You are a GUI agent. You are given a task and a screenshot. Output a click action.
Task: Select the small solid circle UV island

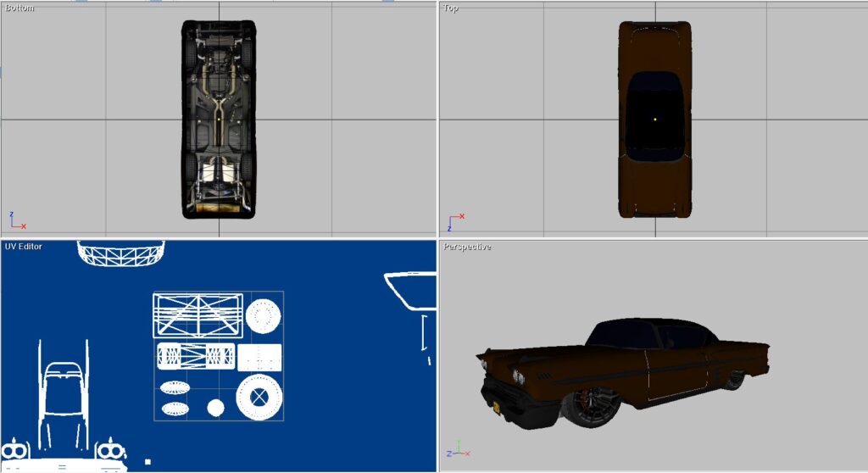point(215,408)
